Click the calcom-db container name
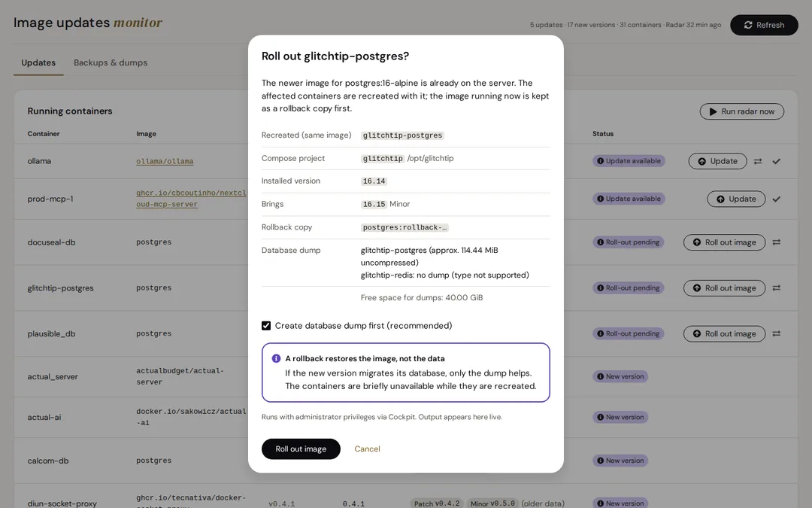812x508 pixels. click(x=48, y=461)
